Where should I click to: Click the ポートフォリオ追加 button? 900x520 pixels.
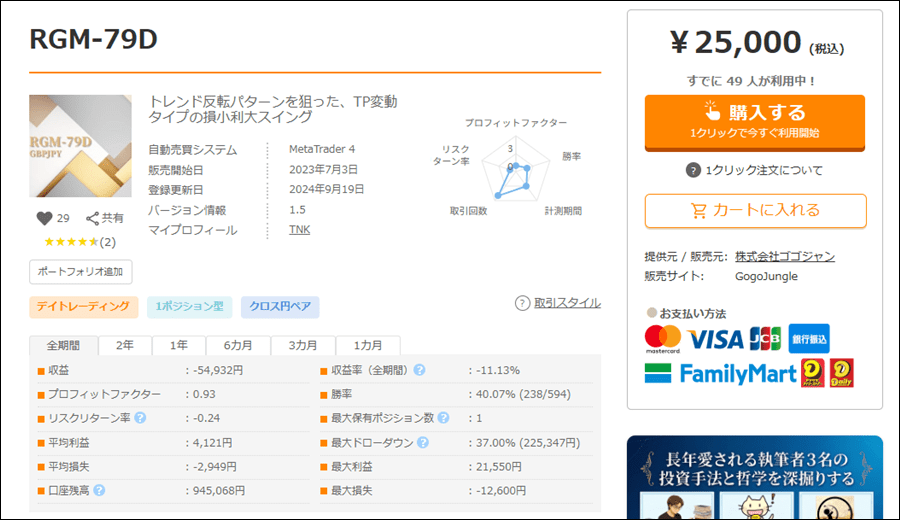[x=80, y=272]
